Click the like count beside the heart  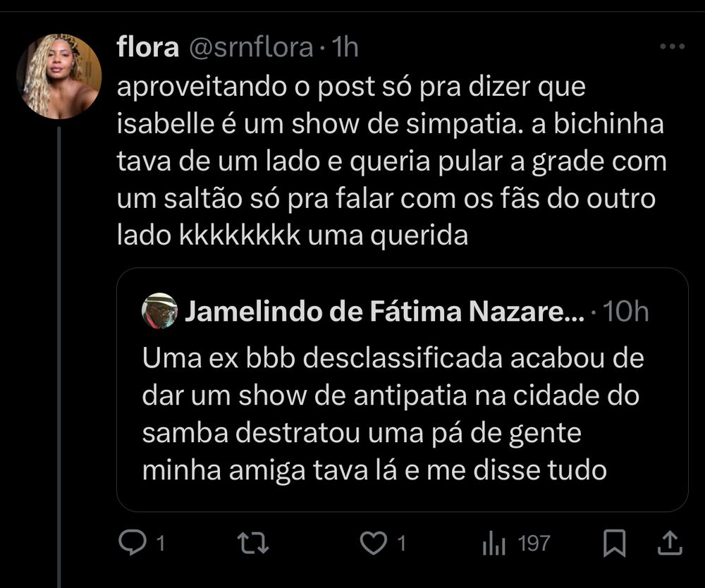[x=400, y=544]
